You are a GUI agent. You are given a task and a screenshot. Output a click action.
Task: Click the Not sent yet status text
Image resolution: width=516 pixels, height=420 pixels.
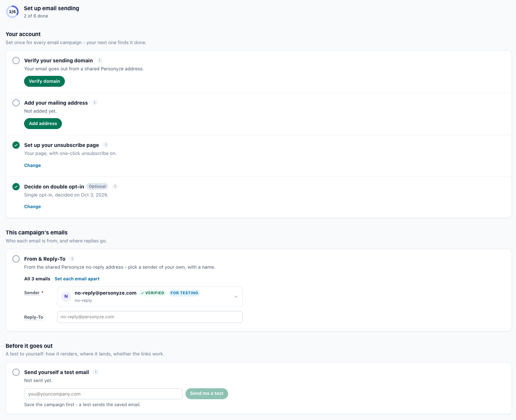38,381
